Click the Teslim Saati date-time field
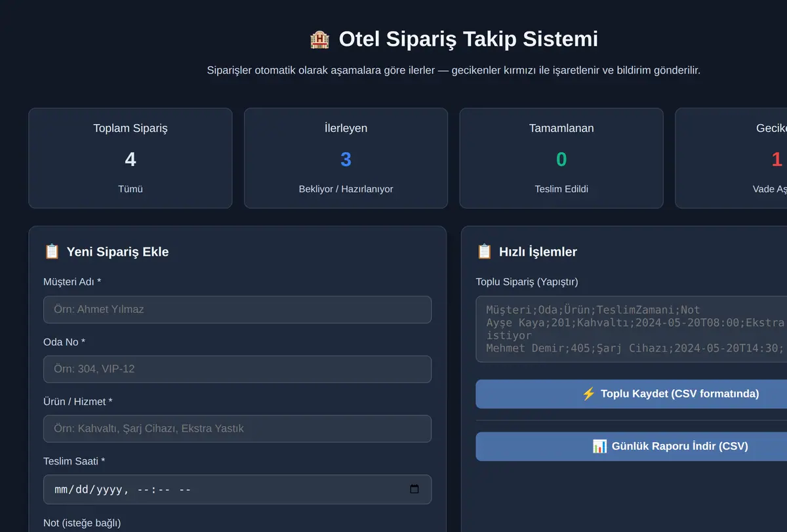Viewport: 787px width, 532px height. pyautogui.click(x=237, y=489)
